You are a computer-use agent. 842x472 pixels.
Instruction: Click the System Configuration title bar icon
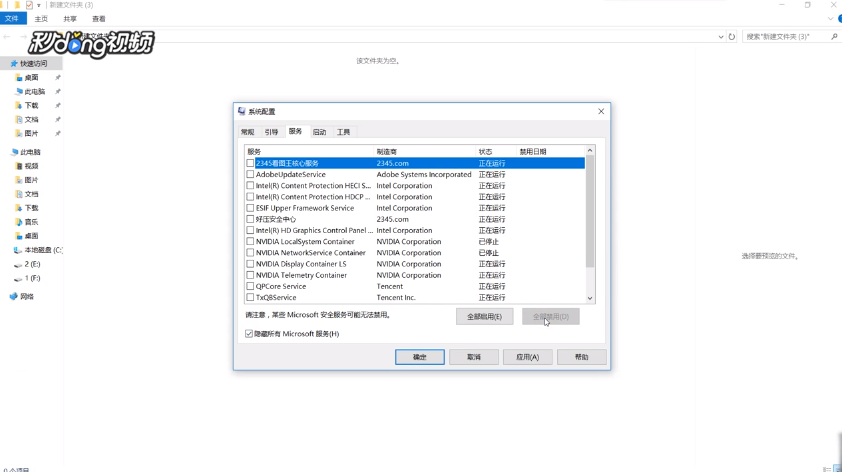click(x=242, y=111)
